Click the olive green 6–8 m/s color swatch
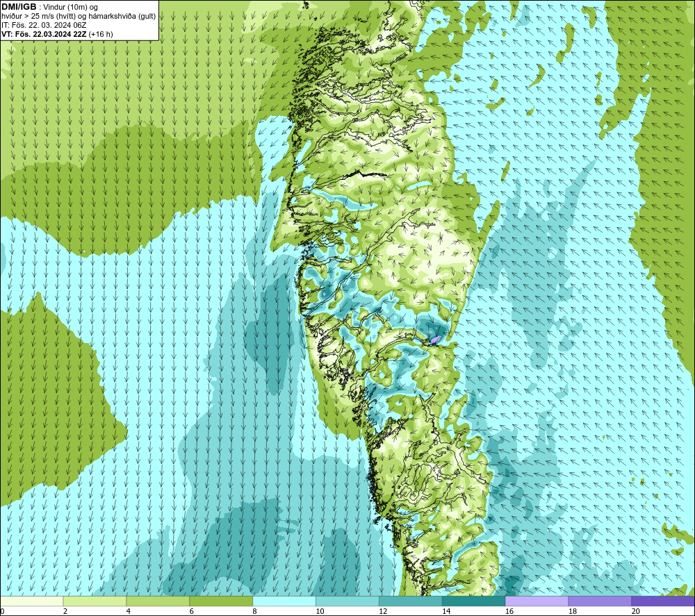 (221, 601)
